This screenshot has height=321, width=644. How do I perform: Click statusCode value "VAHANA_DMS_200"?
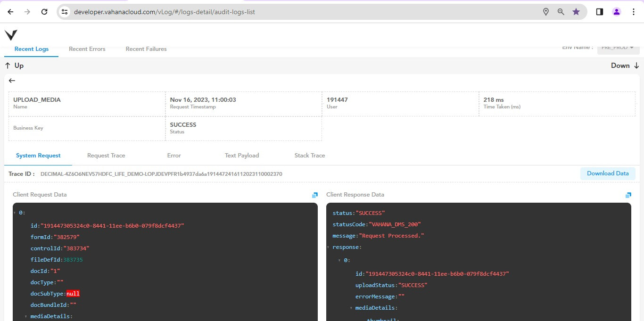tap(395, 224)
